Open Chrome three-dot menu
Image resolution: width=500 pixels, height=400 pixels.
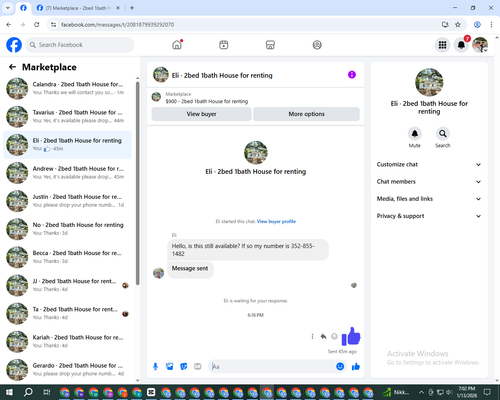point(491,25)
